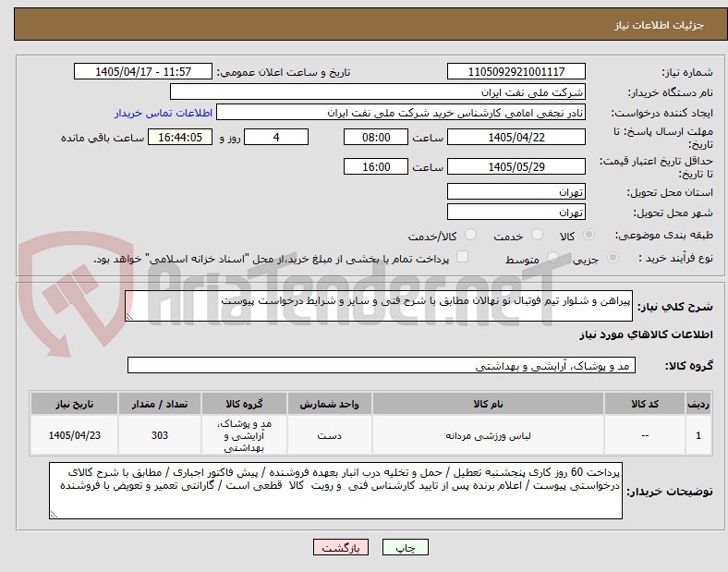Click the price validity date 1405/05/29
The image size is (728, 572).
[516, 166]
